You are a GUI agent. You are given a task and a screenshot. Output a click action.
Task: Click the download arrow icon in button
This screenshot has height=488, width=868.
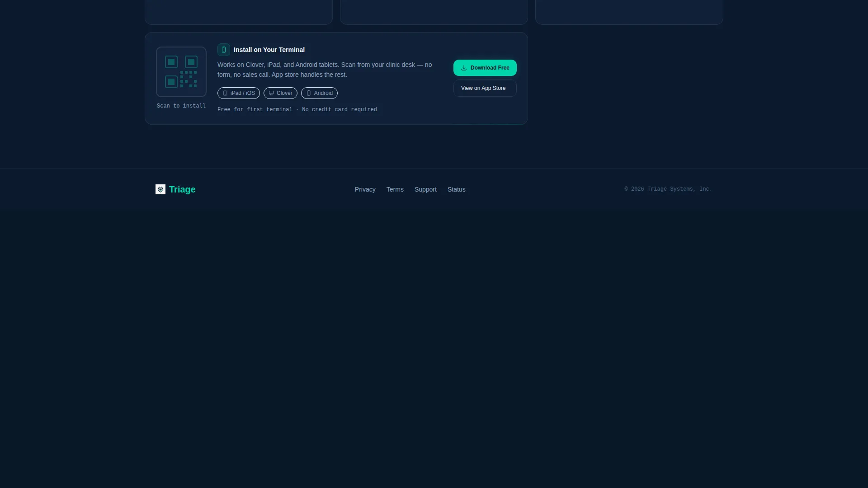click(x=464, y=68)
